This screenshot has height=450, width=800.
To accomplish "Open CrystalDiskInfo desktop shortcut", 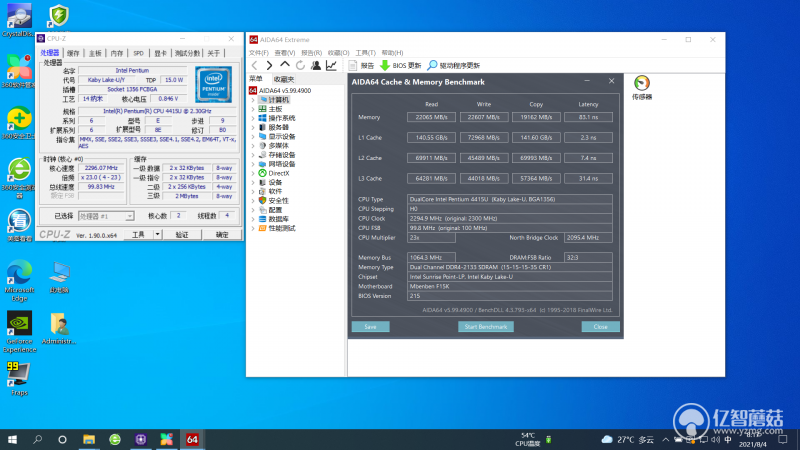I will click(x=18, y=20).
